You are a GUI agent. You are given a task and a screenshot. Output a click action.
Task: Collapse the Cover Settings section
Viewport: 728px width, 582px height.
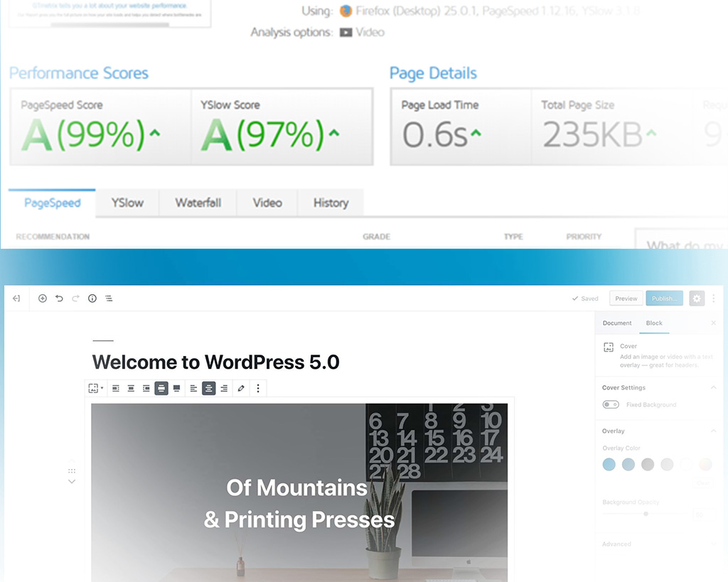click(714, 387)
